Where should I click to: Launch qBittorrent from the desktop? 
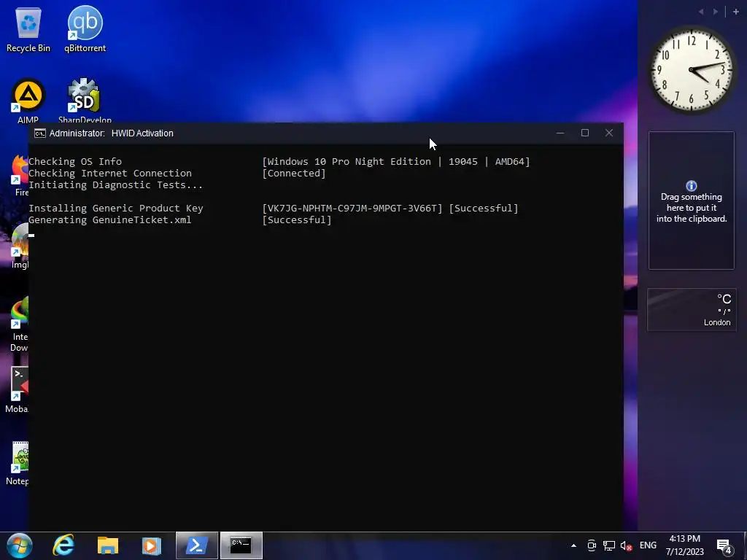tap(85, 29)
